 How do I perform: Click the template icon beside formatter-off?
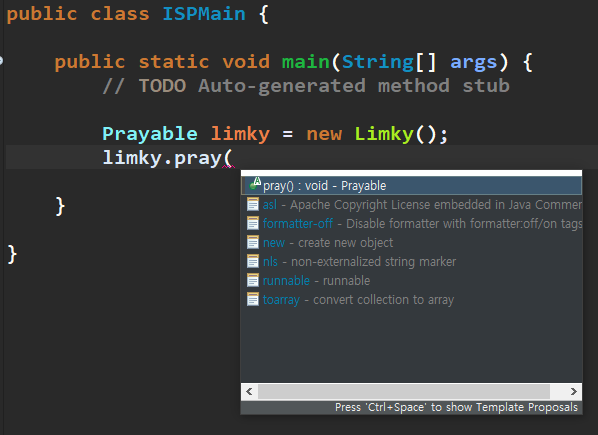[252, 223]
